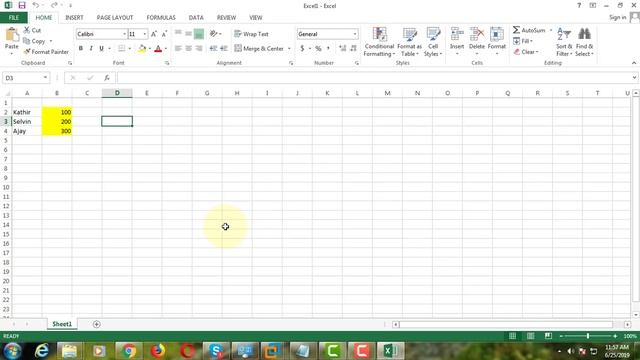Screen dimensions: 640x360
Task: Toggle Align Right horizontal alignment
Action: point(199,49)
